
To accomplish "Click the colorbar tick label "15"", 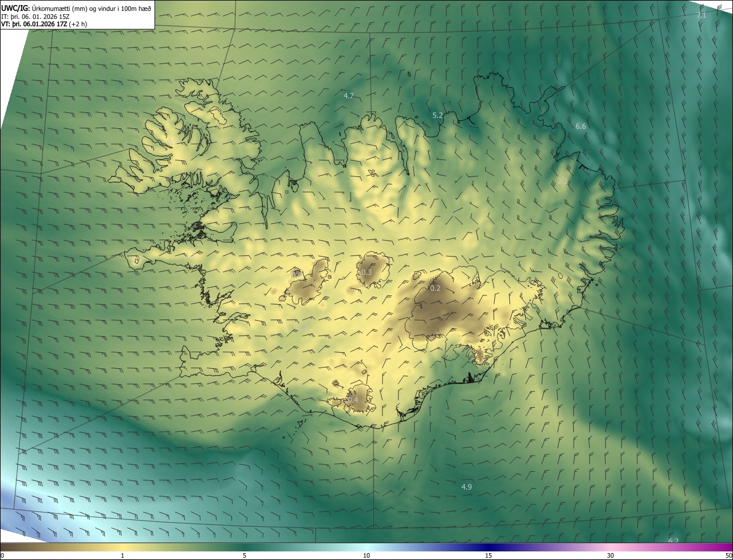I will (488, 555).
